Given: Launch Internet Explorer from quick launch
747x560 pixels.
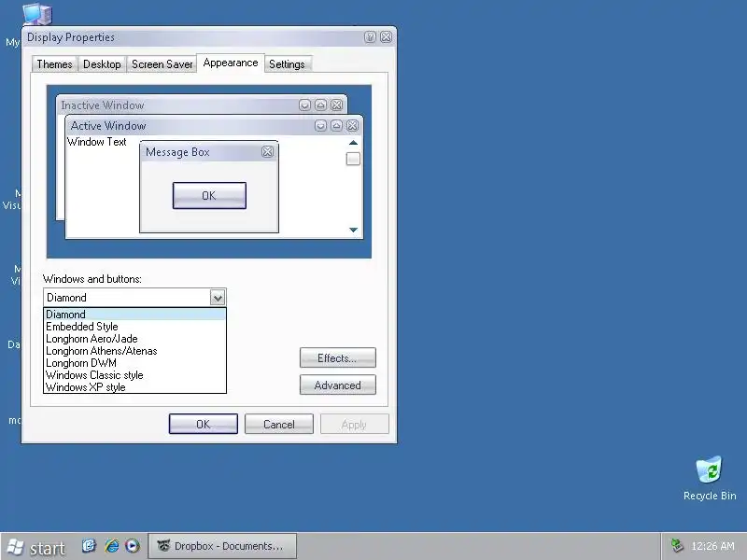Looking at the screenshot, I should [x=112, y=545].
